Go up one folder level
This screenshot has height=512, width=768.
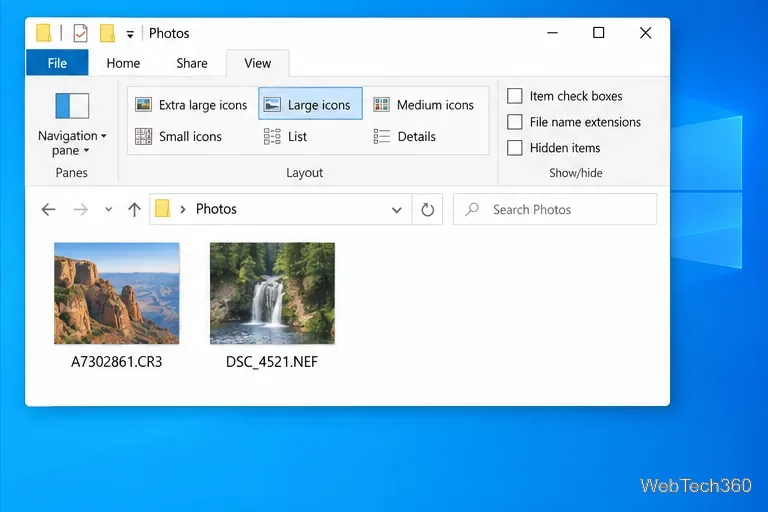point(134,210)
